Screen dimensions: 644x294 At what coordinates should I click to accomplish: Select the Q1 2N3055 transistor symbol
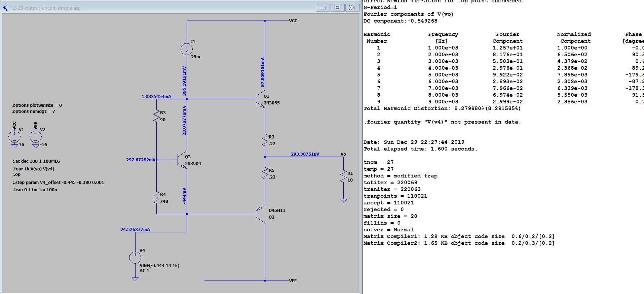(x=261, y=99)
